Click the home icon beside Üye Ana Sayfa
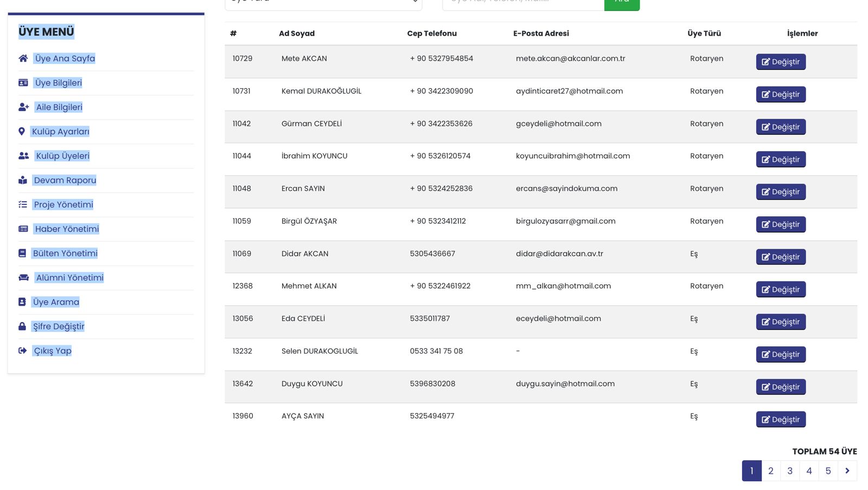The height and width of the screenshot is (490, 868). 23,59
